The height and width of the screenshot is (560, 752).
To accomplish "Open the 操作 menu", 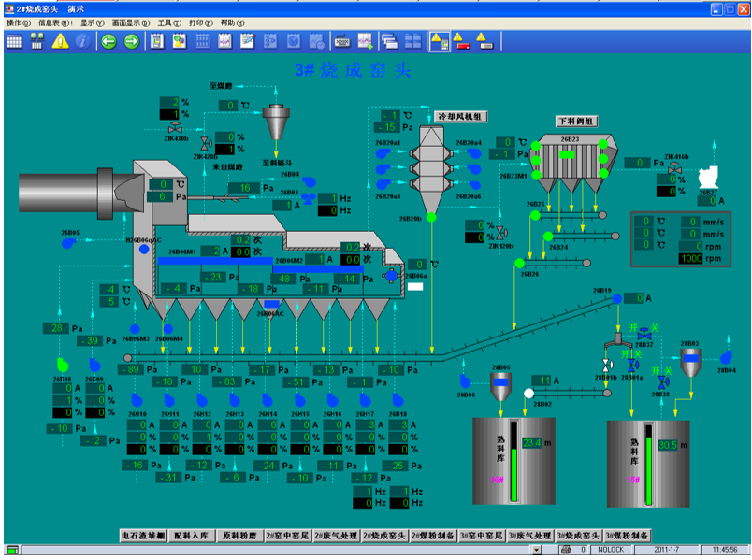I will [18, 22].
